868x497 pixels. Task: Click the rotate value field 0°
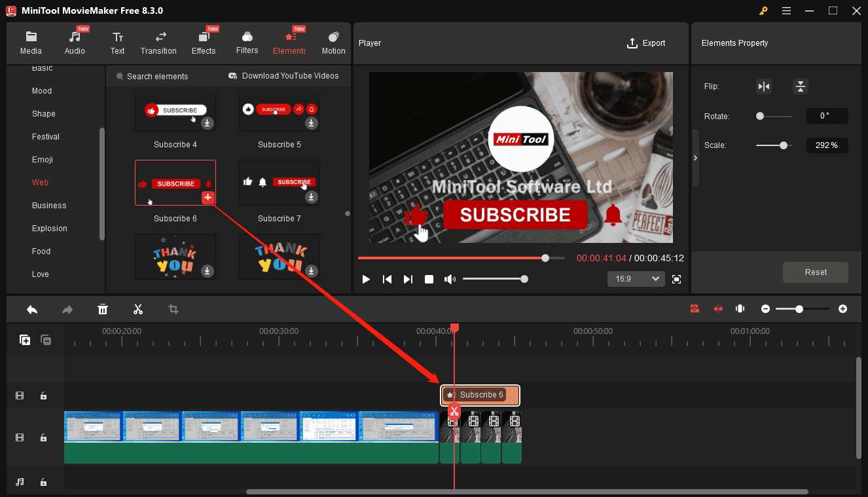pos(827,116)
